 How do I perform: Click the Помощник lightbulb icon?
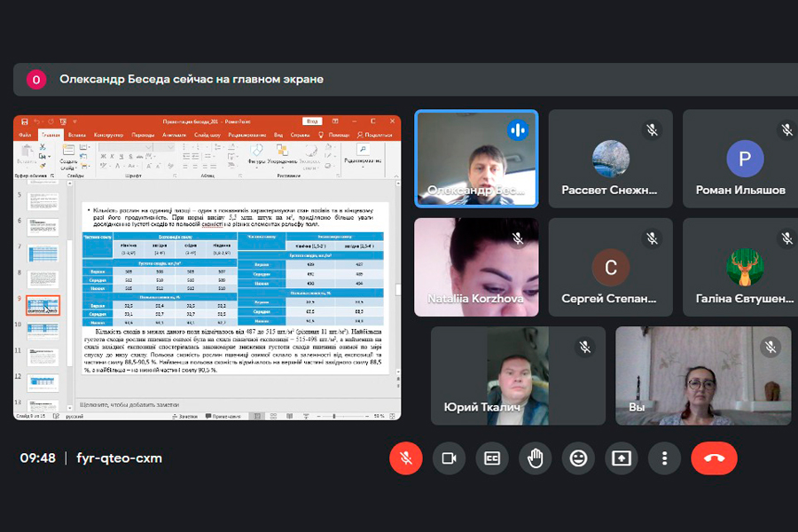pos(321,135)
